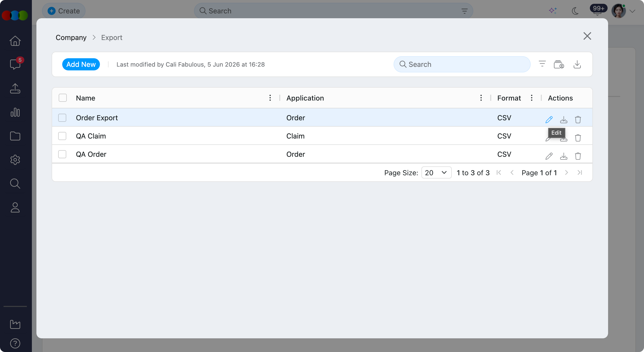Open the filter icon beside export search
This screenshot has height=352, width=644.
[542, 64]
